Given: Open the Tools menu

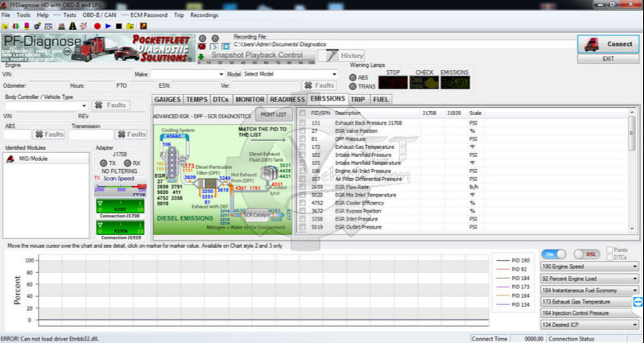Looking at the screenshot, I should point(23,14).
